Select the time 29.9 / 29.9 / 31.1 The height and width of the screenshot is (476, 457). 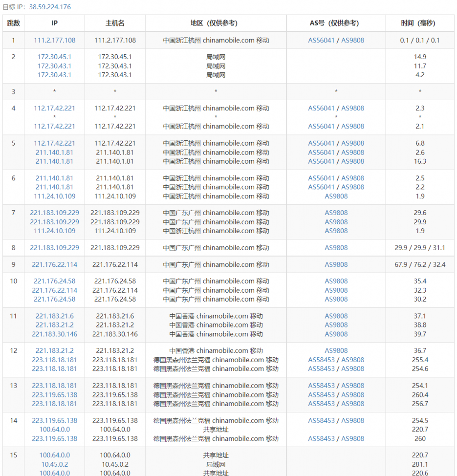420,248
